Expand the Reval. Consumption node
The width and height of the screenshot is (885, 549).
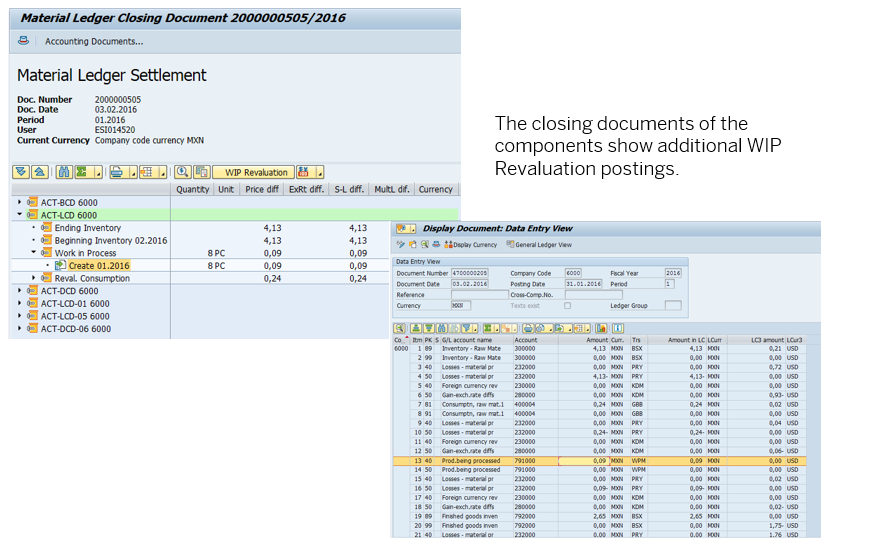(x=33, y=278)
